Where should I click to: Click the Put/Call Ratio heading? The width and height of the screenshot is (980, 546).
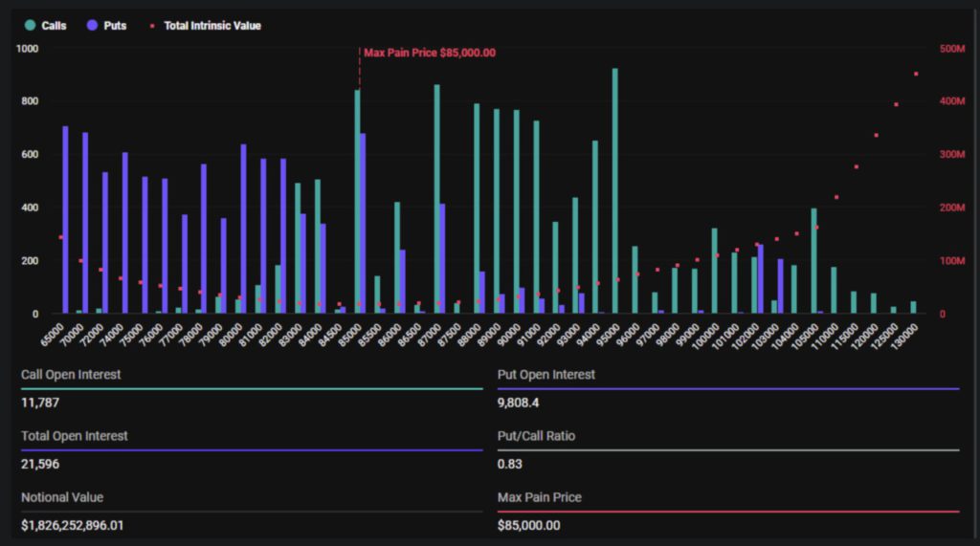(536, 435)
